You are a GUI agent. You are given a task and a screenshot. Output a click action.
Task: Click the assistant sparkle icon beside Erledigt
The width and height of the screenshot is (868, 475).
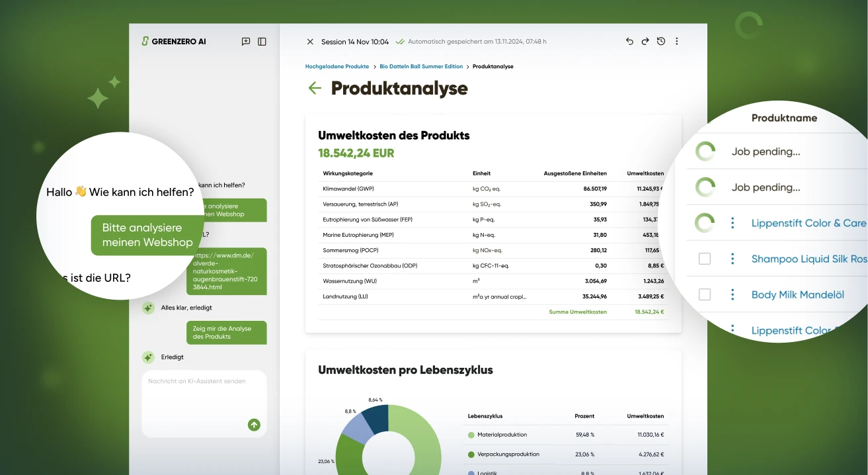[x=148, y=357]
